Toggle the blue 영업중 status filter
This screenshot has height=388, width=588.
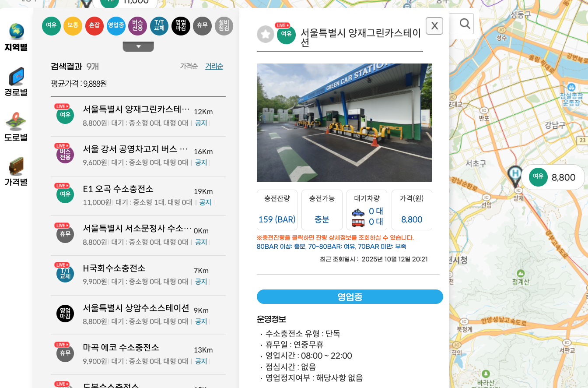coord(116,26)
